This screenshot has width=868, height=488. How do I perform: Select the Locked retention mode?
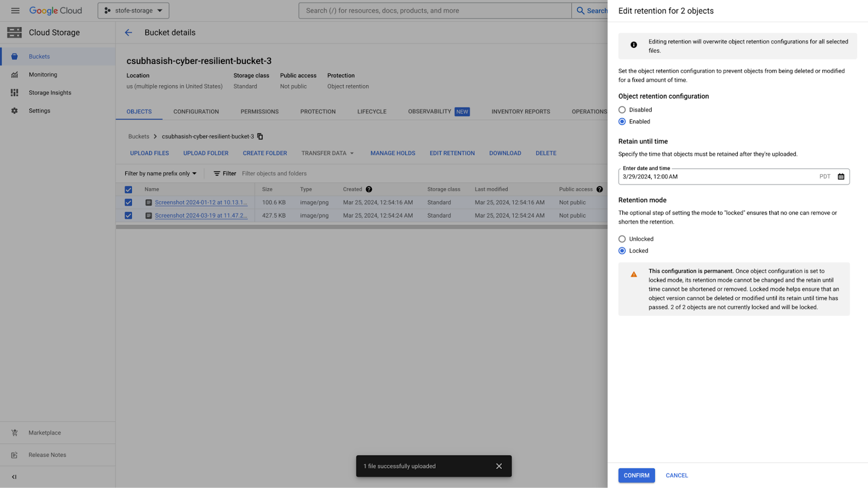tap(622, 251)
